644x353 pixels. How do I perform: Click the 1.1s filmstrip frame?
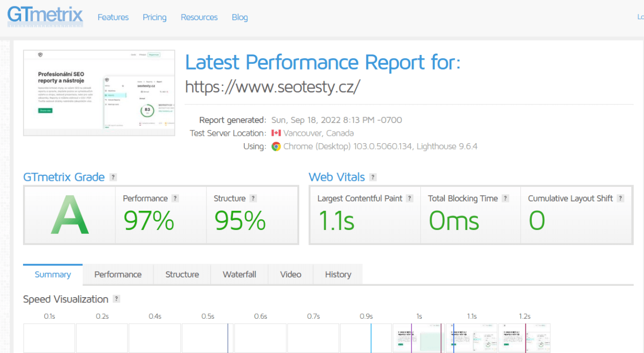click(x=471, y=338)
